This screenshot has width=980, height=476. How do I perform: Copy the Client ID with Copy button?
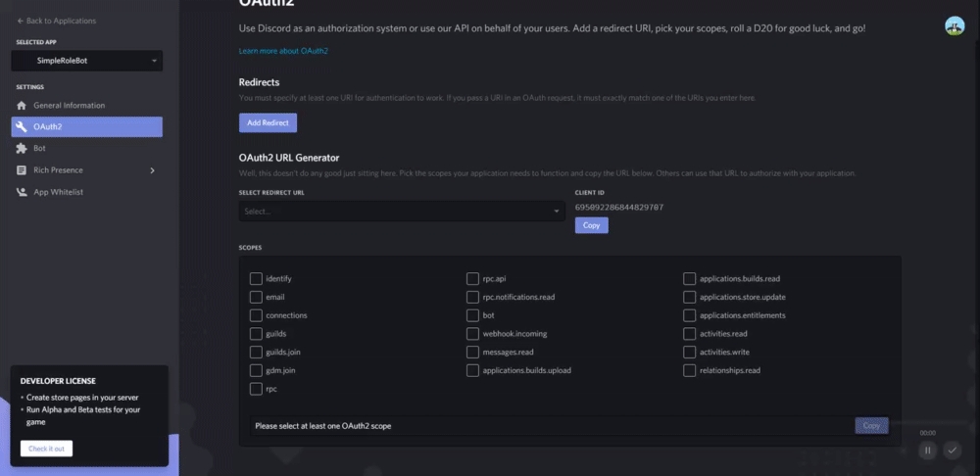591,225
